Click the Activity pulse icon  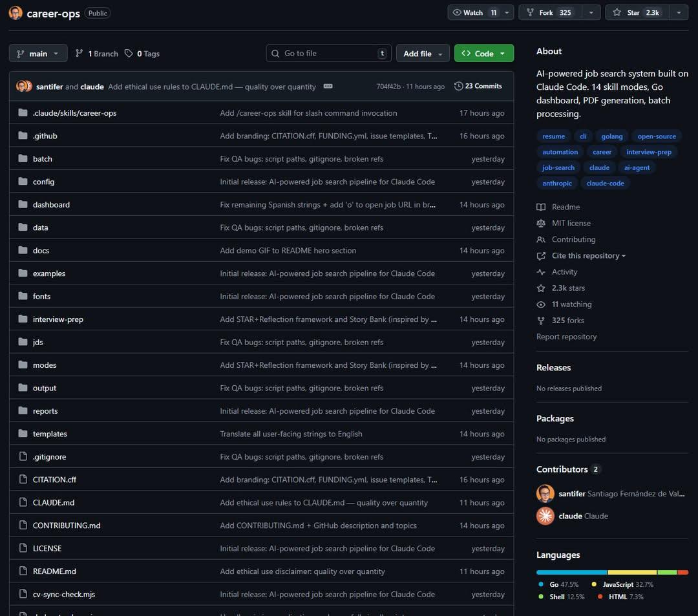tap(541, 272)
